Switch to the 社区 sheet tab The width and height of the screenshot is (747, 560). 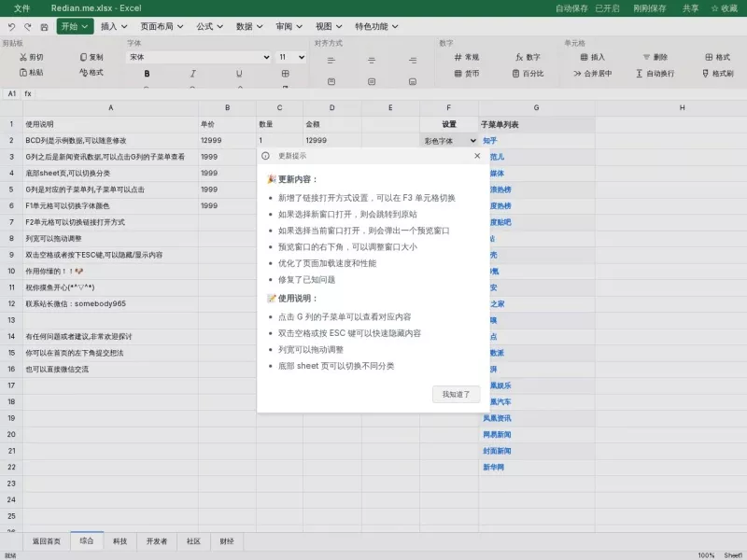(193, 541)
